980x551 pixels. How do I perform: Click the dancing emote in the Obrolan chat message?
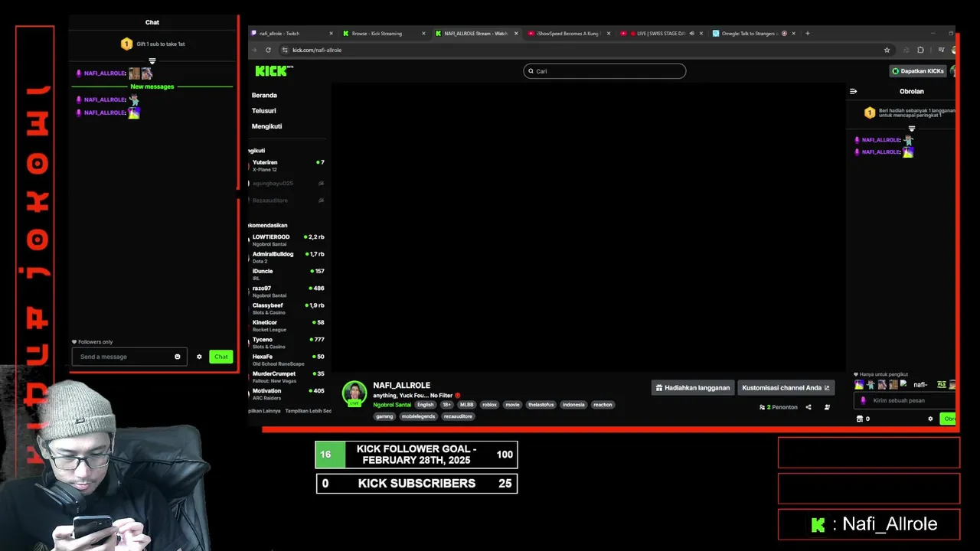(908, 140)
